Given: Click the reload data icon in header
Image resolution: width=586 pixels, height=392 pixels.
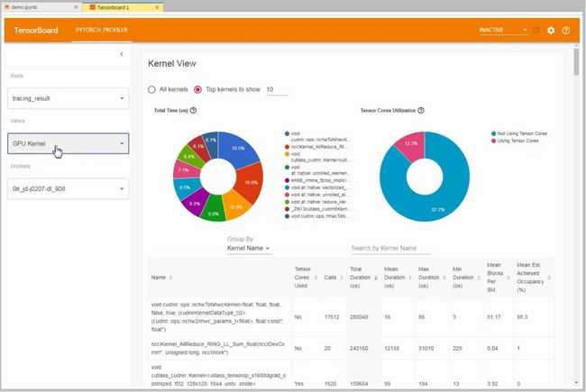Looking at the screenshot, I should (536, 30).
